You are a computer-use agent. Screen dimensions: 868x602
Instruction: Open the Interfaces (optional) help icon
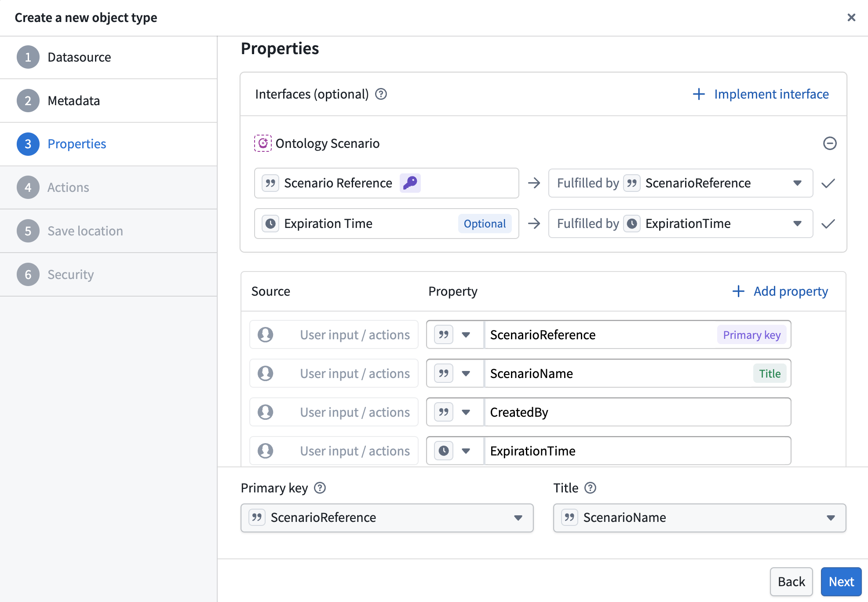(381, 94)
